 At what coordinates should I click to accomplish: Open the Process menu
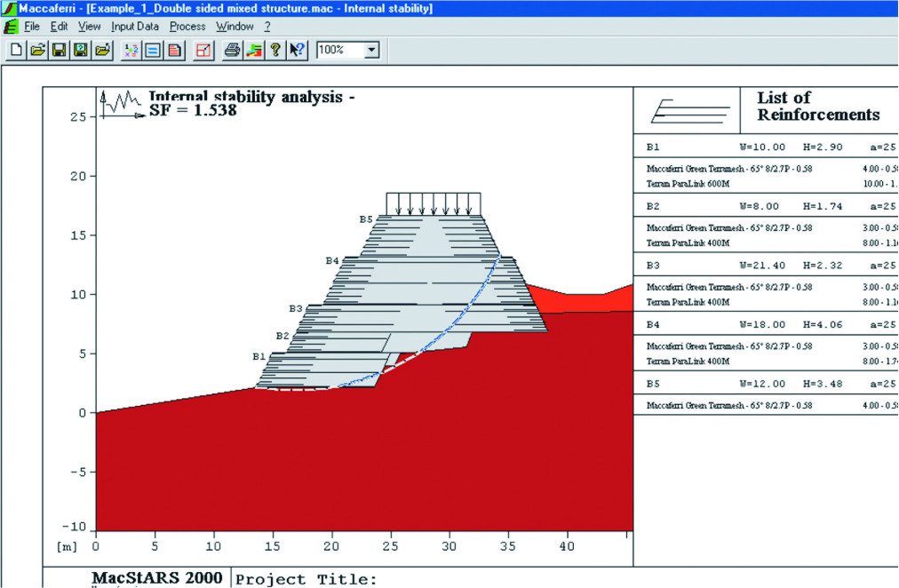click(x=187, y=27)
